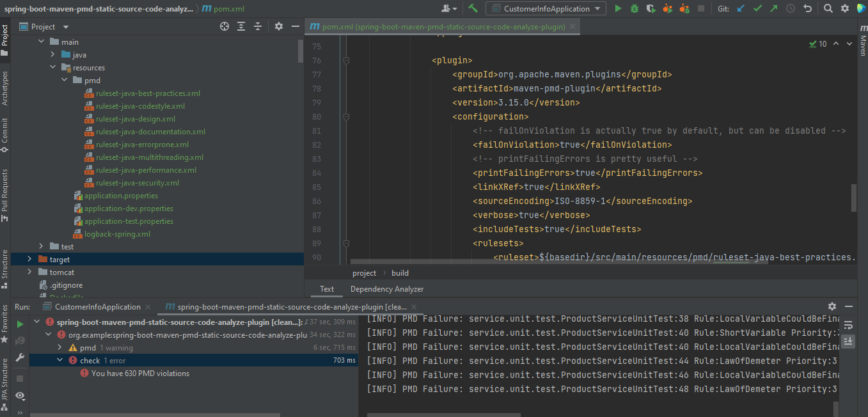Expand the test folder in tree
This screenshot has width=868, height=417.
[42, 246]
